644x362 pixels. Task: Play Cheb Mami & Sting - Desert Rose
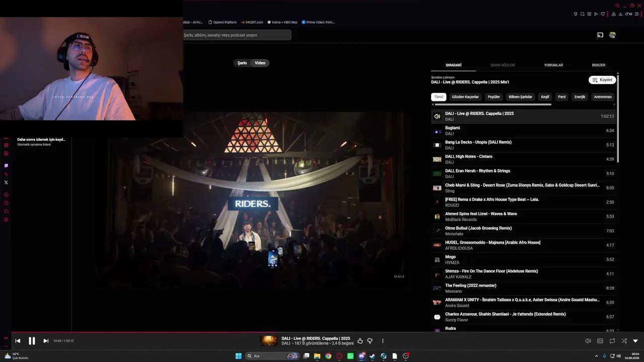click(523, 188)
